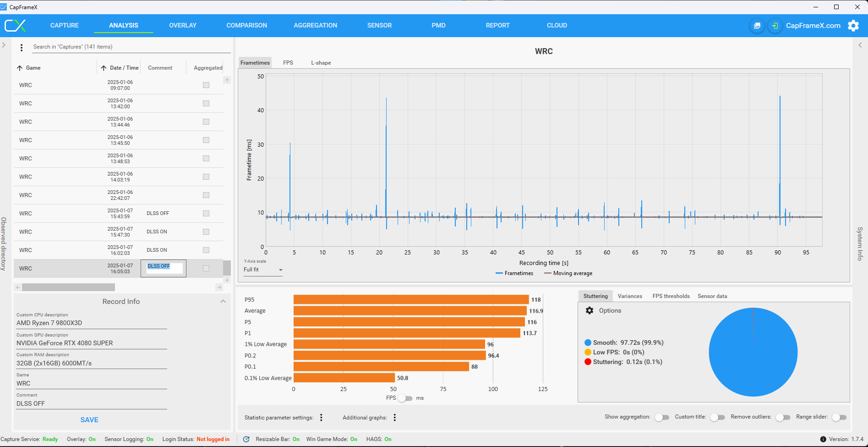Click the login icon beside CapFrameX.com
The image size is (868, 447).
pyautogui.click(x=775, y=26)
